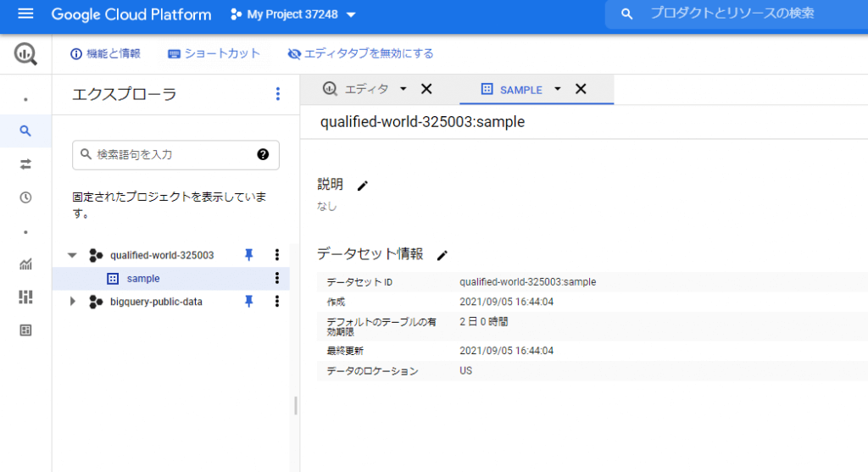Click the project icon beside qualified-world-325003

pyautogui.click(x=96, y=255)
